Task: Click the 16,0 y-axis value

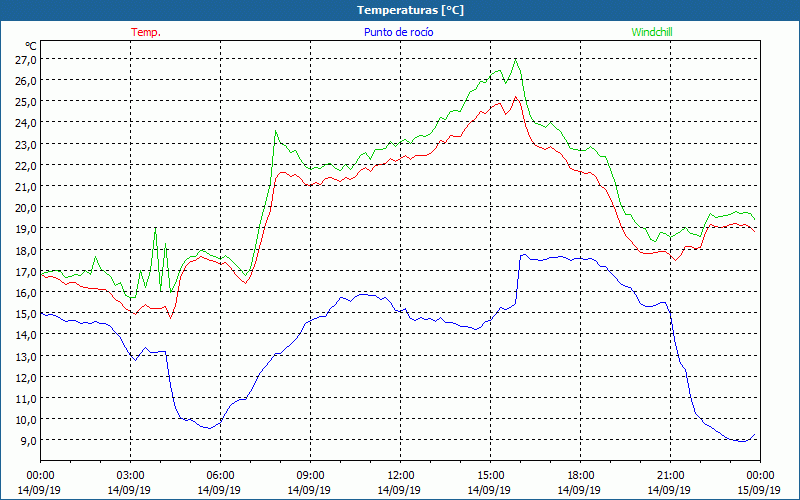Action: click(x=28, y=293)
